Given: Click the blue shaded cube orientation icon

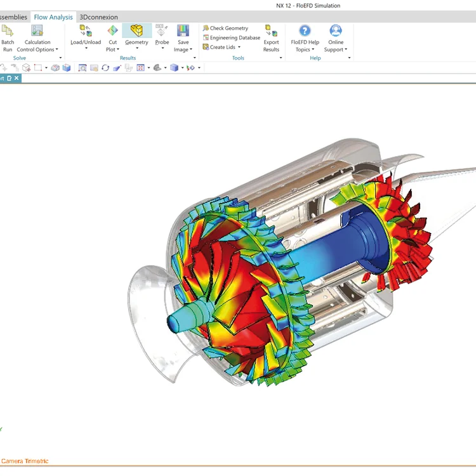Looking at the screenshot, I should coord(175,68).
